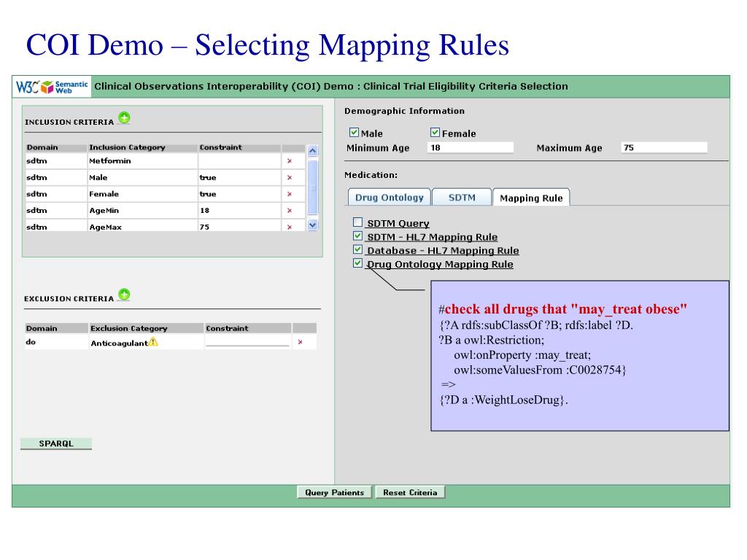The image size is (747, 560).
Task: Click the Female row's true constraint
Action: [208, 194]
